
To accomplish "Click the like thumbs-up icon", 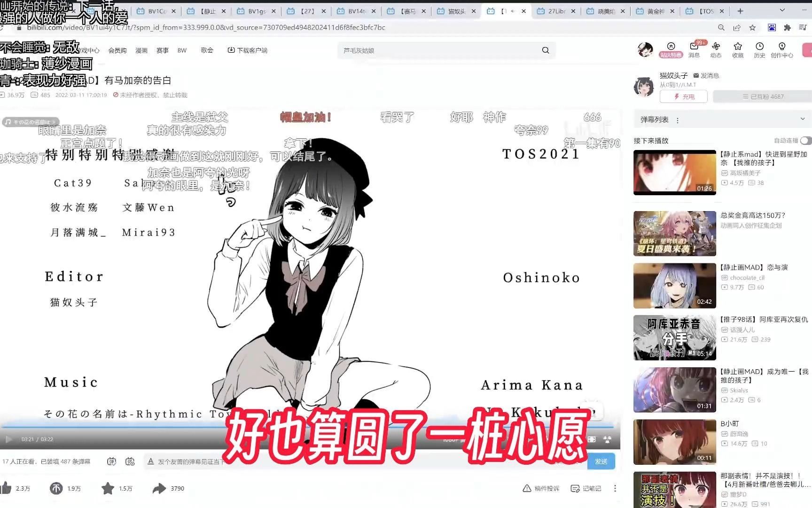I will [6, 488].
